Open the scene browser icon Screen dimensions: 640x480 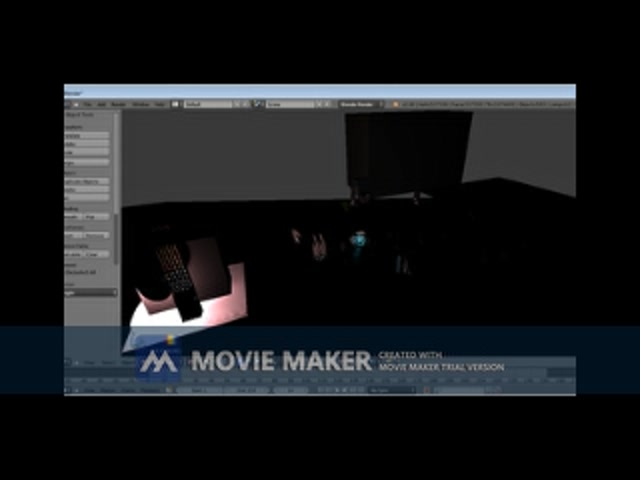pyautogui.click(x=258, y=104)
